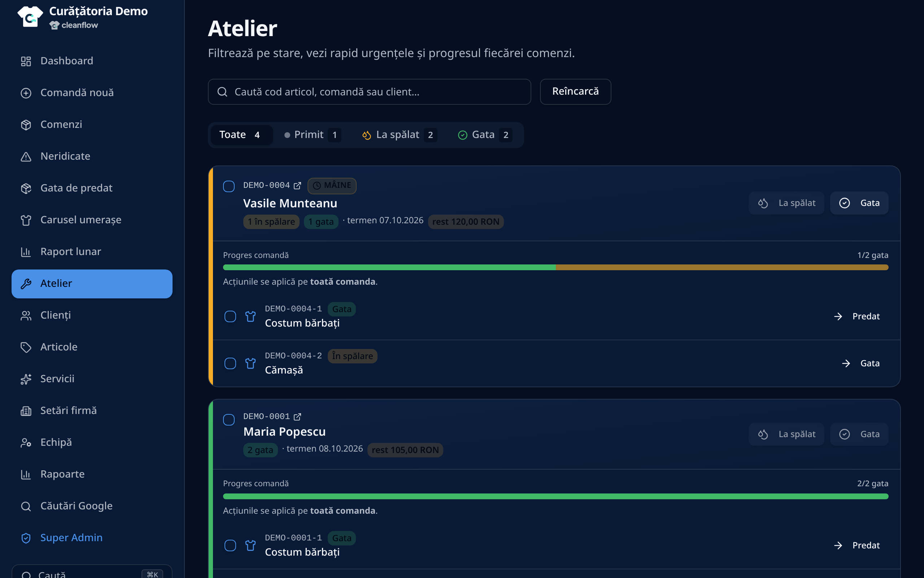The width and height of the screenshot is (924, 578).
Task: Open the Rapoarte sidebar page
Action: tap(92, 474)
